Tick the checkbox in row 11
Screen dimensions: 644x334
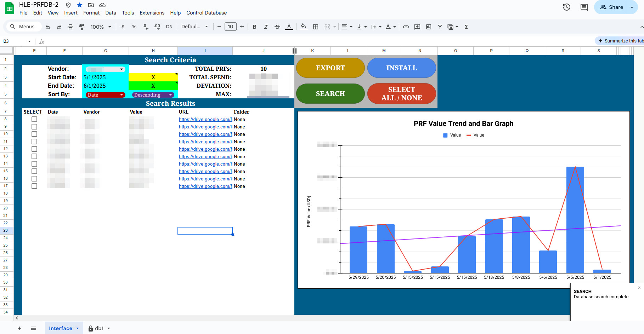34,142
